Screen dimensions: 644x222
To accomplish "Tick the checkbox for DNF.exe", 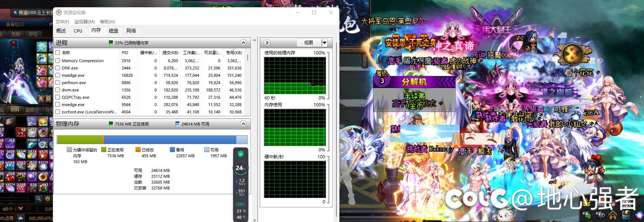I will click(57, 68).
